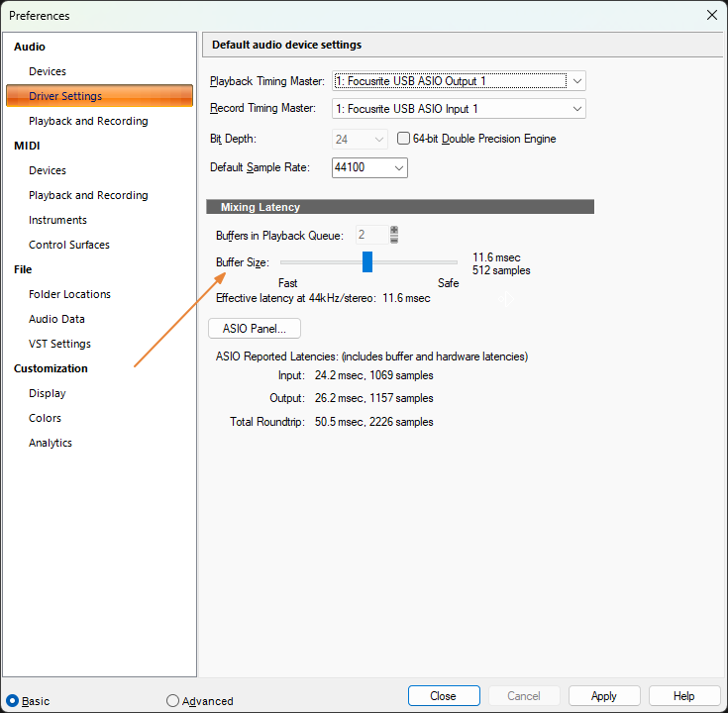Click Total Roundtrip '50.5 msec, 2226 samples'
This screenshot has width=728, height=713.
pyautogui.click(x=373, y=422)
